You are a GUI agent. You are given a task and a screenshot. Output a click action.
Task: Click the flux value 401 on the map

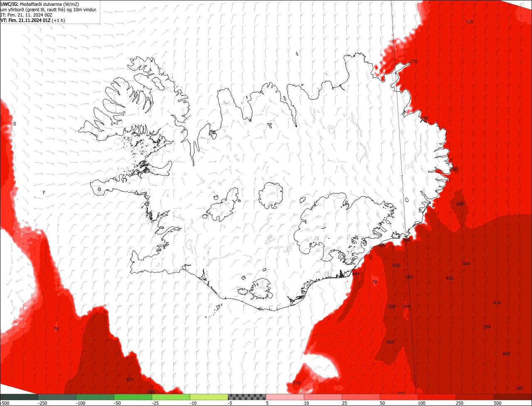[130, 380]
